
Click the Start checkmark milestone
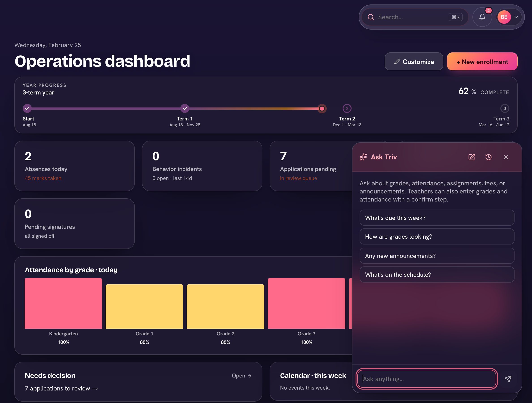(27, 108)
